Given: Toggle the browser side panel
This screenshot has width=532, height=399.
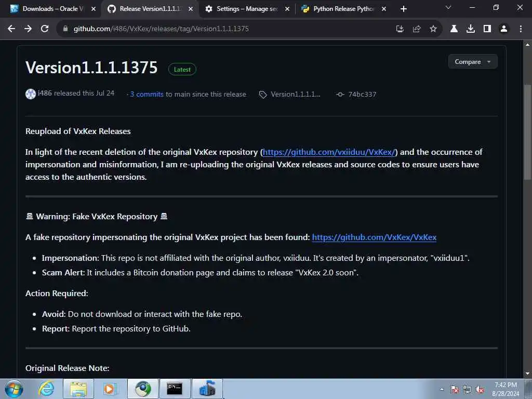Looking at the screenshot, I should pos(487,29).
